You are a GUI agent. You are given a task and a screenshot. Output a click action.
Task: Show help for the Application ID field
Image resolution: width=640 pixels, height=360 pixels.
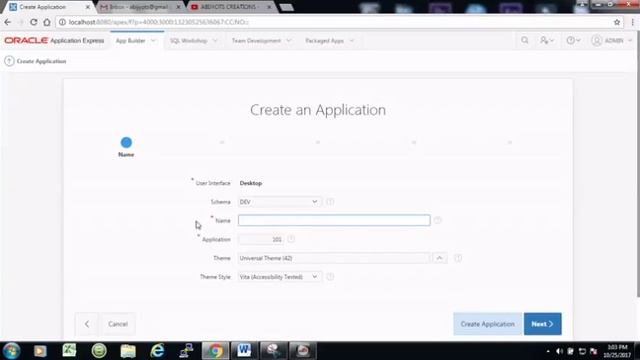291,239
